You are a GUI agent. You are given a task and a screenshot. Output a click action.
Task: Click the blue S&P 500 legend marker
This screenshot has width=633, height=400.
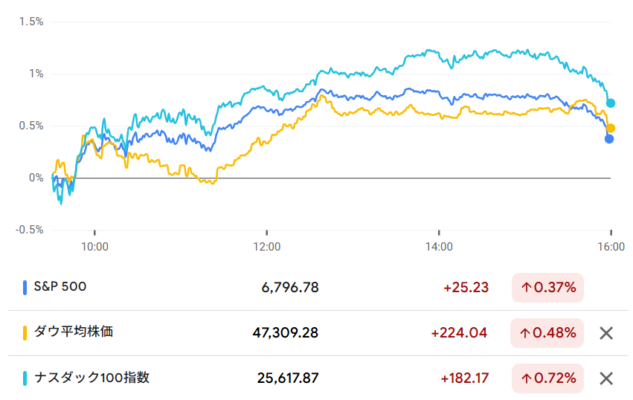24,288
